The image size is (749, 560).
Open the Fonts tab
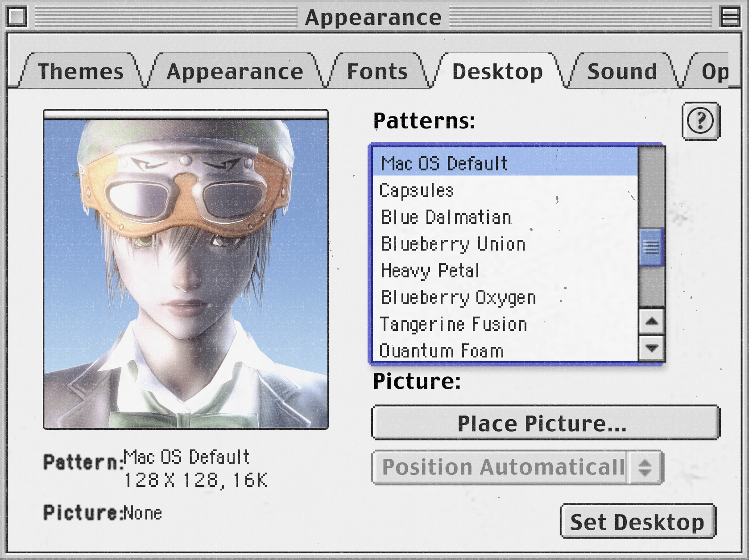(377, 71)
